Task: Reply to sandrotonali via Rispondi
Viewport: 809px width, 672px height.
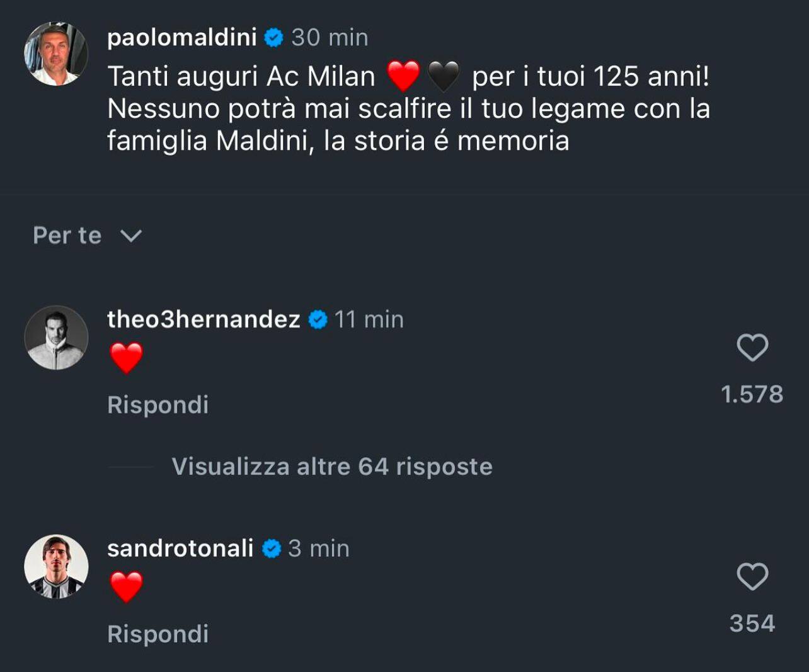Action: tap(158, 634)
